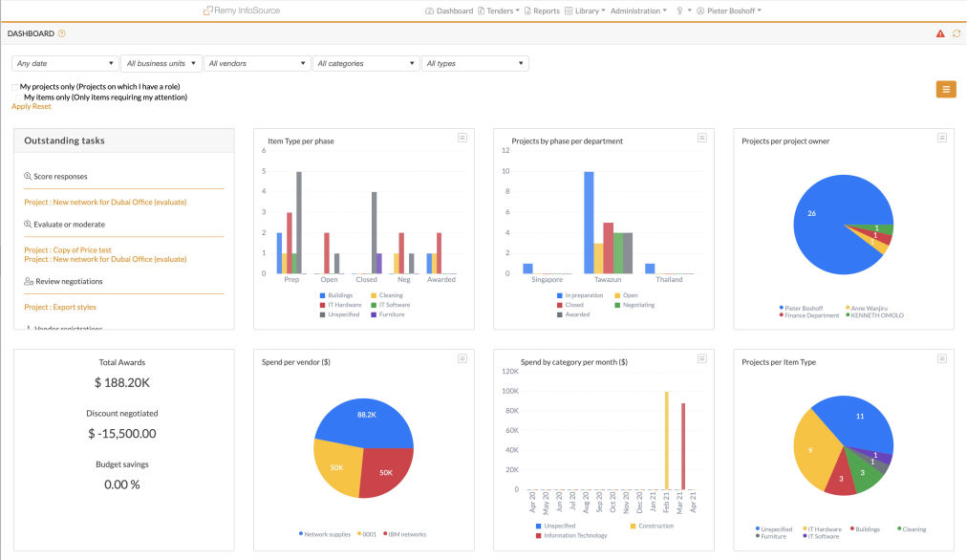
Task: Open the orange menu button above the dashboard
Action: (945, 88)
